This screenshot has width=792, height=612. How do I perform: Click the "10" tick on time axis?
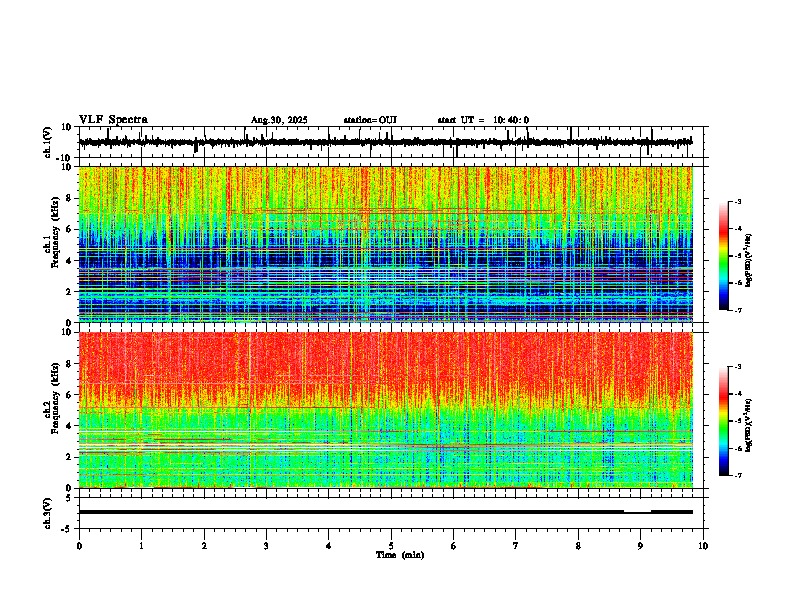[x=703, y=546]
